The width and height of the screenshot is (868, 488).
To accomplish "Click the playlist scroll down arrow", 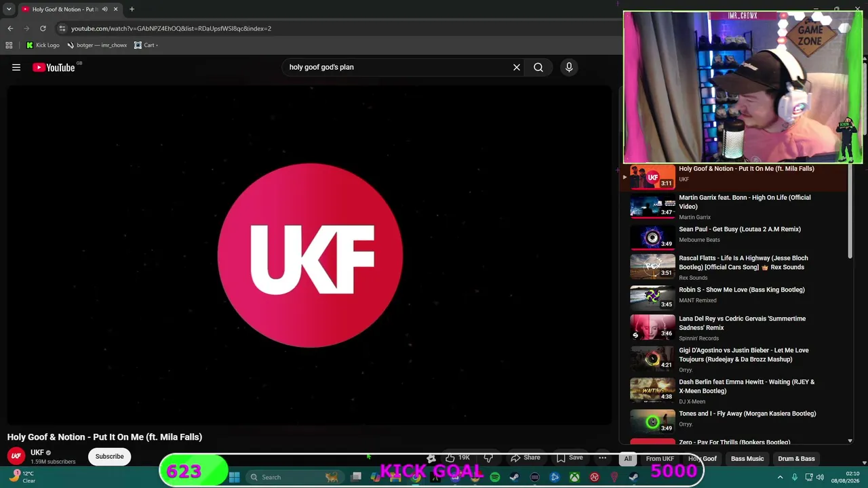I will click(850, 441).
